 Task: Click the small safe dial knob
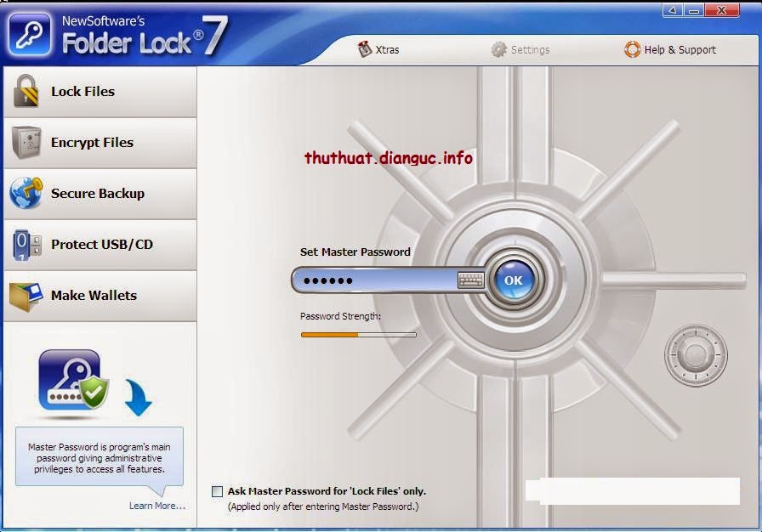pyautogui.click(x=696, y=355)
